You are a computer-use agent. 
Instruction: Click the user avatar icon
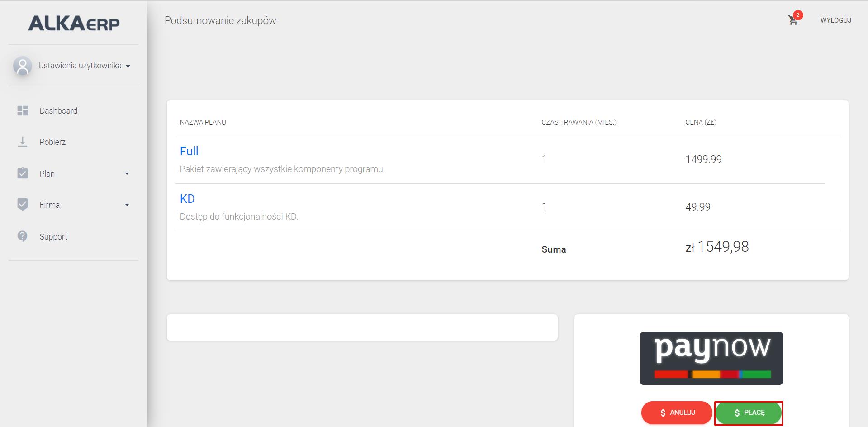click(x=23, y=66)
